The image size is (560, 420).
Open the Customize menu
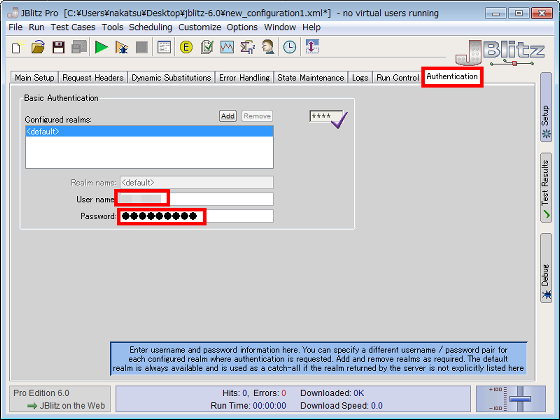(199, 27)
